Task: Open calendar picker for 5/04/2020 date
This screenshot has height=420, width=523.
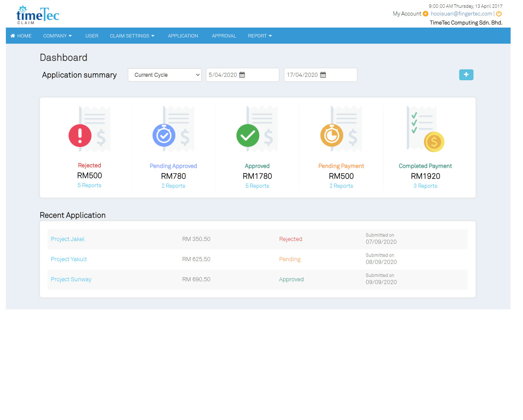Action: tap(242, 75)
